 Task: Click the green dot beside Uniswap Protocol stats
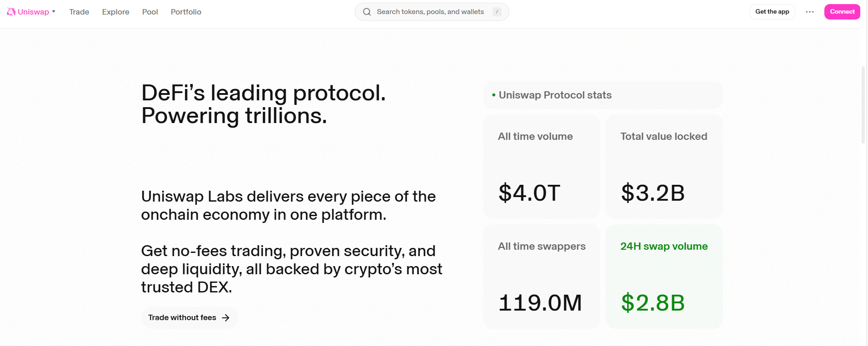coord(494,95)
